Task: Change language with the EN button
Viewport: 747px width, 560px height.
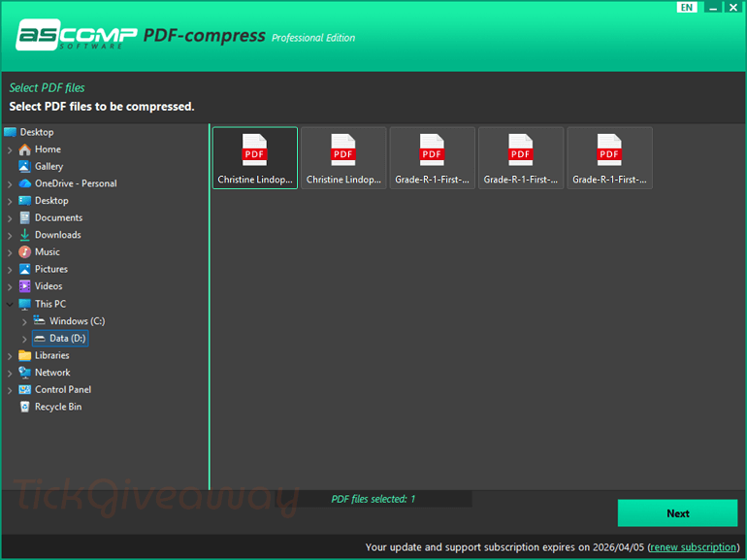Action: [x=687, y=7]
